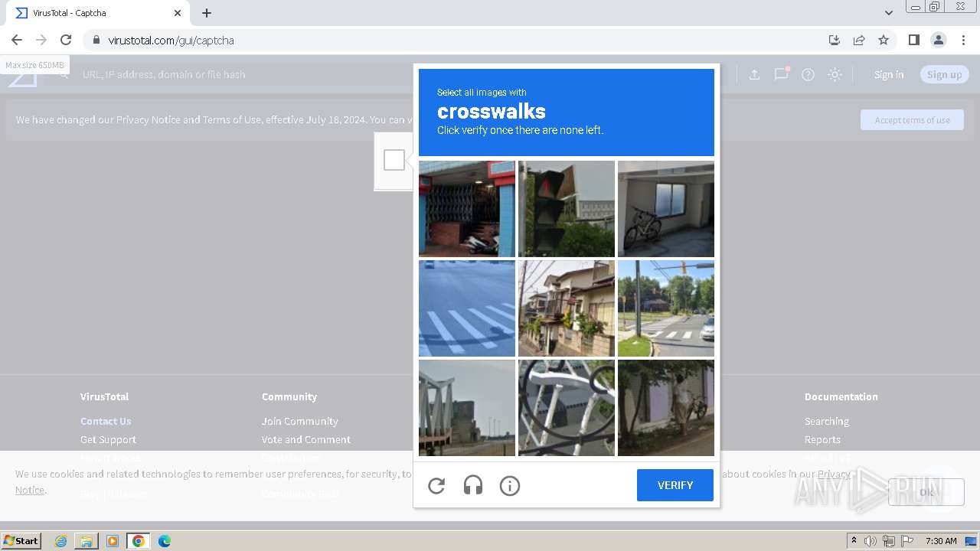This screenshot has width=980, height=551.
Task: Open the Chrome three-dot menu
Action: 963,40
